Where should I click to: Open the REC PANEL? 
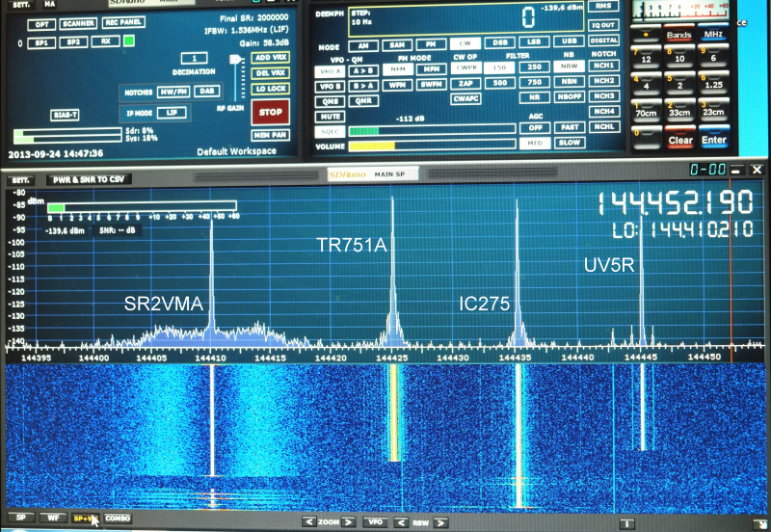point(123,22)
